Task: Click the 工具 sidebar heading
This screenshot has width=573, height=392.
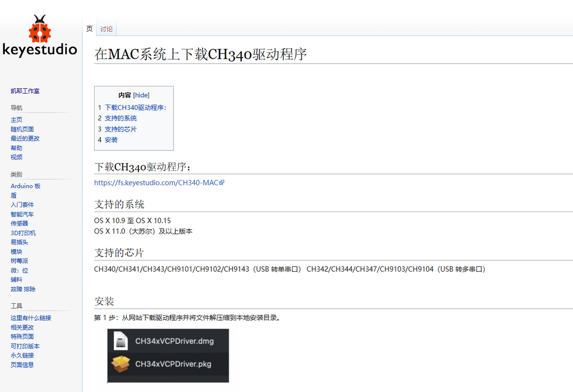Action: click(x=16, y=306)
